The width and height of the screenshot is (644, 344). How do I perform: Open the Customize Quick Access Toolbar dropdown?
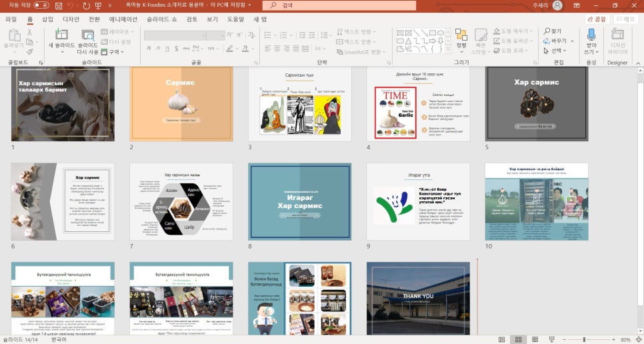(x=109, y=6)
